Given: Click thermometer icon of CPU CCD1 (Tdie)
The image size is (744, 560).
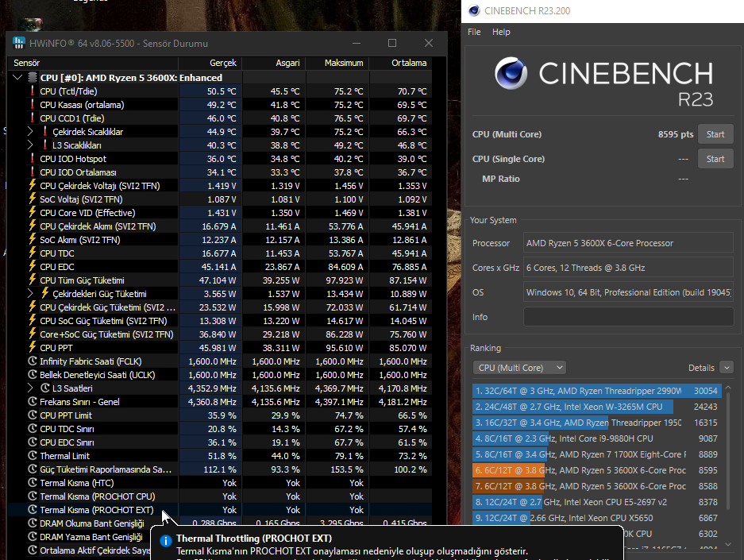Looking at the screenshot, I should tap(33, 118).
